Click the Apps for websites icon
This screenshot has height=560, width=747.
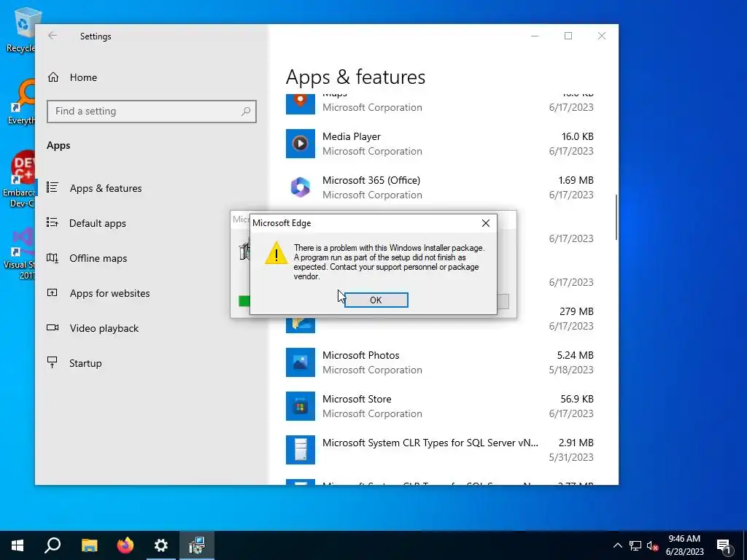coord(53,293)
